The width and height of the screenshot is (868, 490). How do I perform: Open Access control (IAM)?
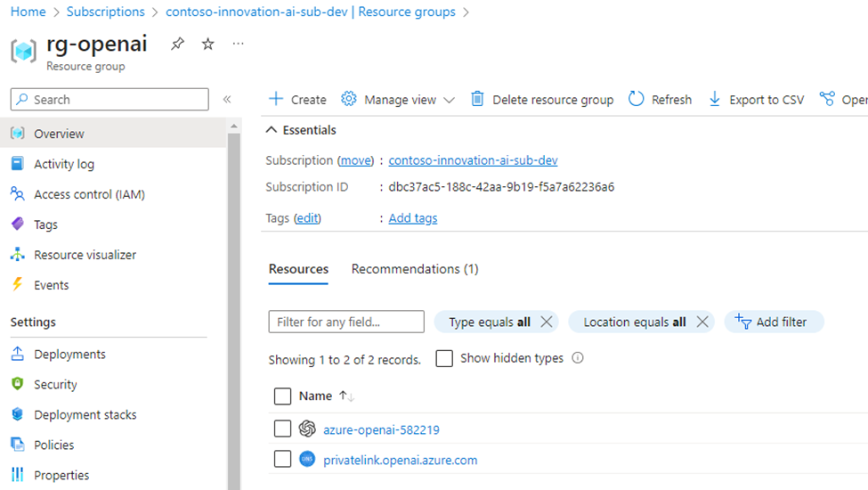[x=89, y=194]
